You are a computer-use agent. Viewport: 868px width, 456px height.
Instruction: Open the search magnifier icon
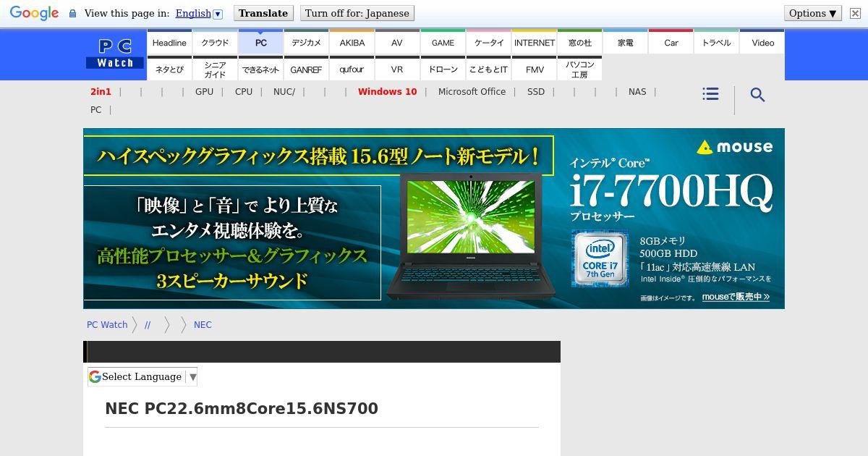(757, 95)
